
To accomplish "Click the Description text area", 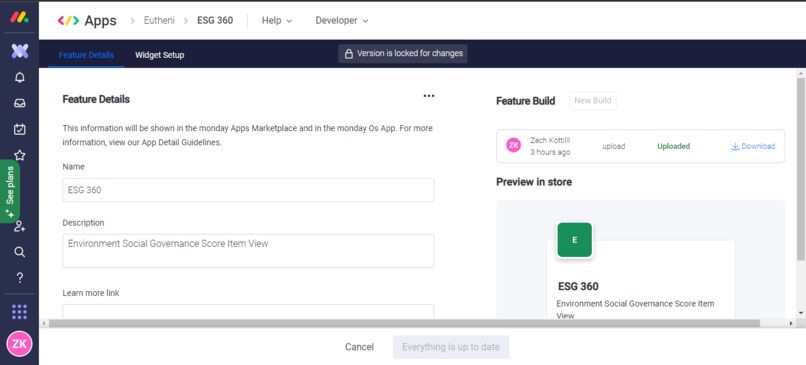I will [248, 251].
